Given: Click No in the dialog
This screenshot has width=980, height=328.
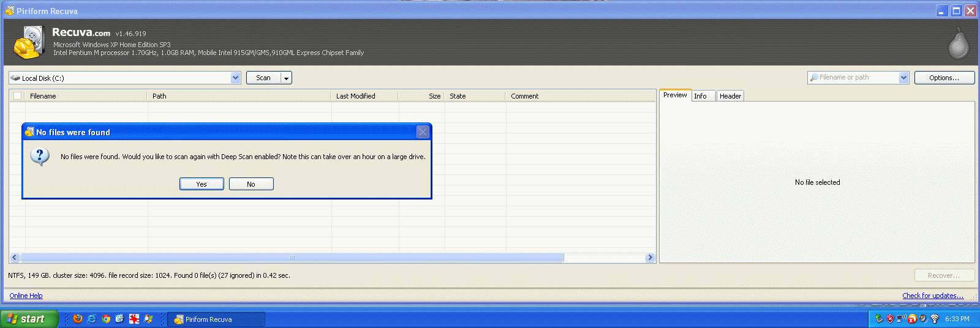Looking at the screenshot, I should tap(251, 184).
